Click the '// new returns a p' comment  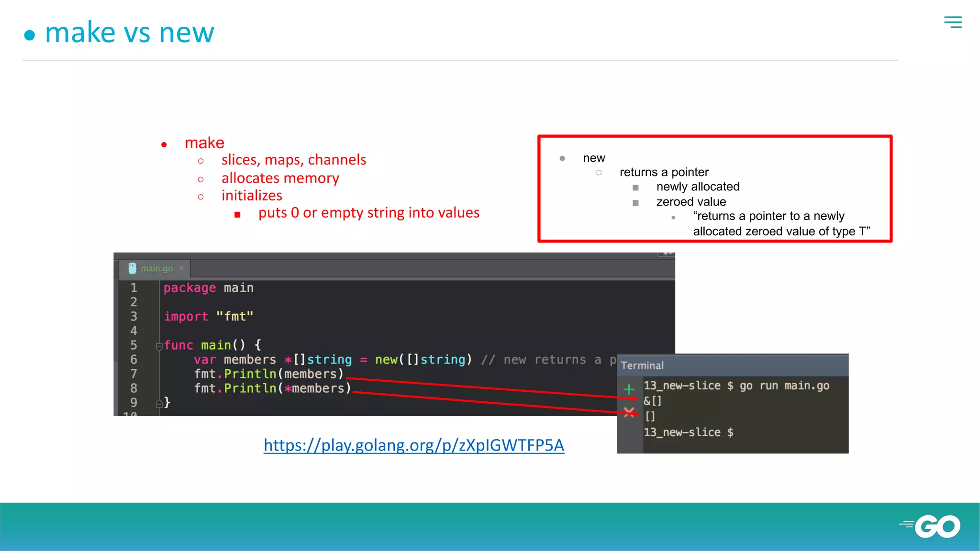[549, 359]
